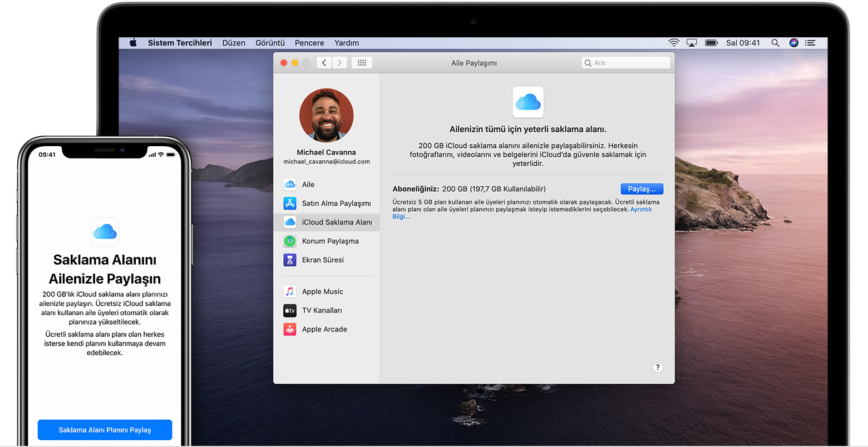Click the magnifier icon in Ara field
The width and height of the screenshot is (868, 447).
[x=588, y=63]
